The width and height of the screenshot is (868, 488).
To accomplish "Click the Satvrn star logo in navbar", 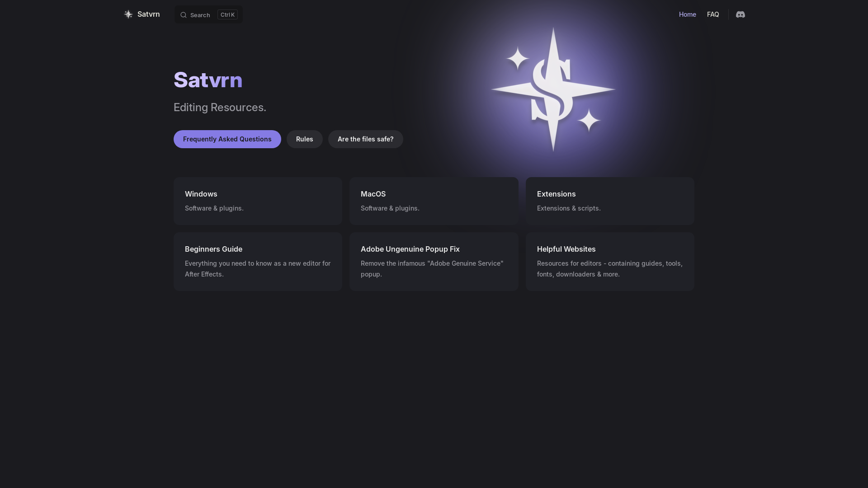I will pyautogui.click(x=128, y=14).
